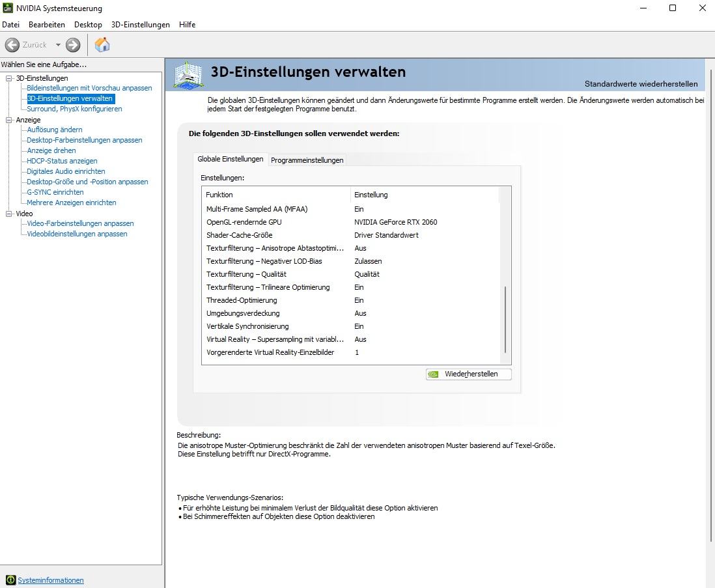
Task: Open Video-Farbeinstellungen anpassen
Action: point(80,223)
